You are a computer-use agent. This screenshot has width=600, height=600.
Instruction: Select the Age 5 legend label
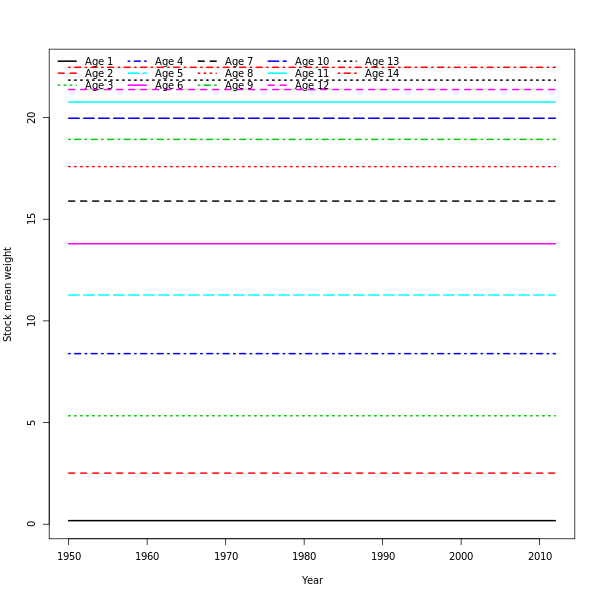click(168, 74)
